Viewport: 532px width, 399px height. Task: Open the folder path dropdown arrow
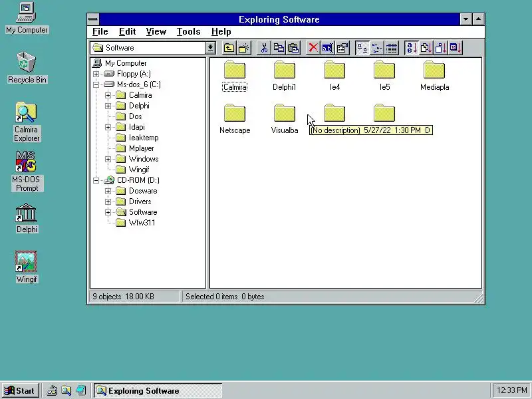coord(210,48)
